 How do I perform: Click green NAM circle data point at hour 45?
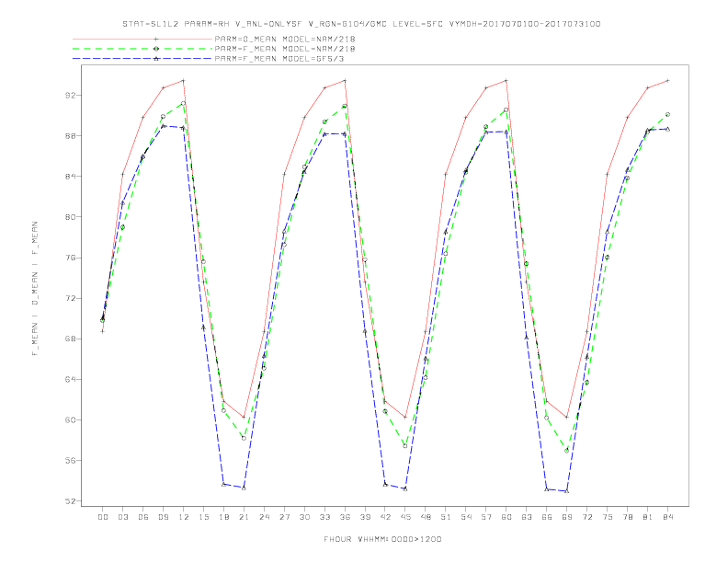point(405,446)
